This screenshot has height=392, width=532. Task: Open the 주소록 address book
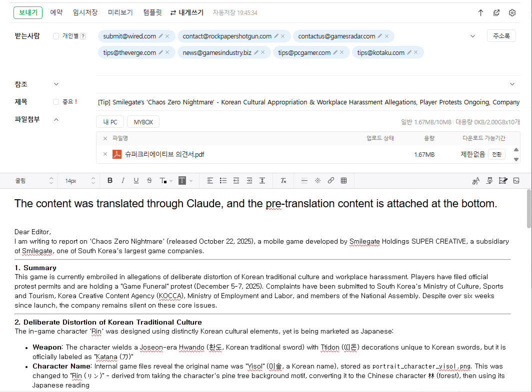coord(501,36)
